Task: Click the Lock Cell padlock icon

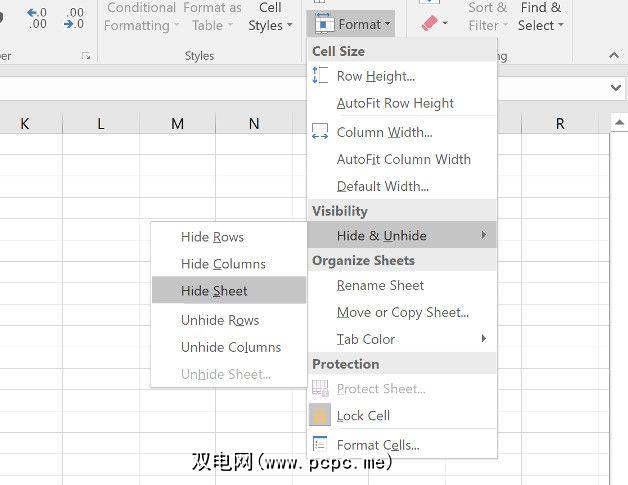Action: 321,415
